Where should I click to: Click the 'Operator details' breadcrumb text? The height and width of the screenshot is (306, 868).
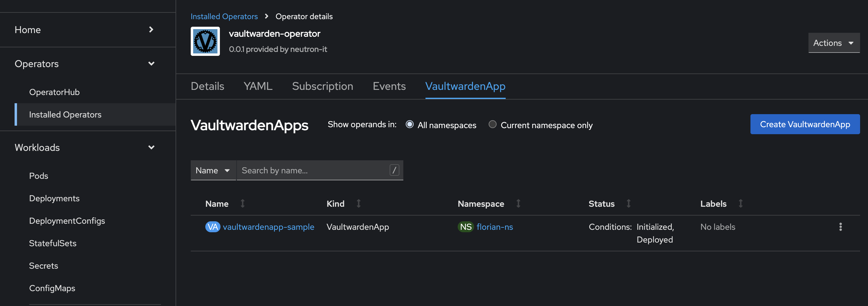[304, 16]
